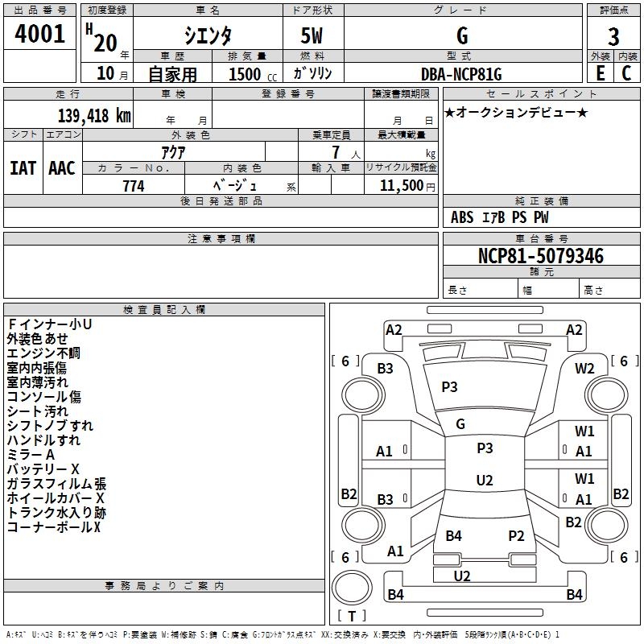Click the rear-left wheel circle on diagram
This screenshot has width=644, height=644.
363,526
